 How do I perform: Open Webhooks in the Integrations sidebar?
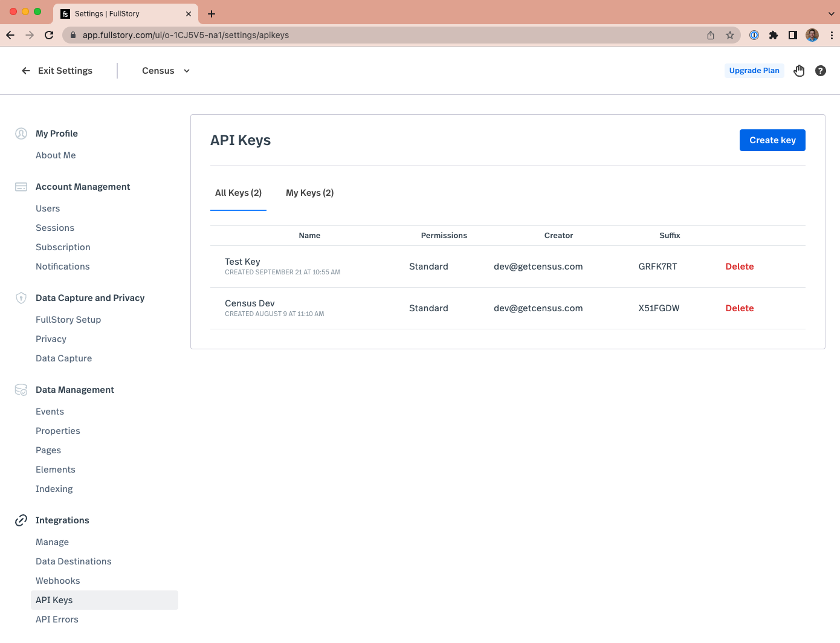(x=58, y=581)
